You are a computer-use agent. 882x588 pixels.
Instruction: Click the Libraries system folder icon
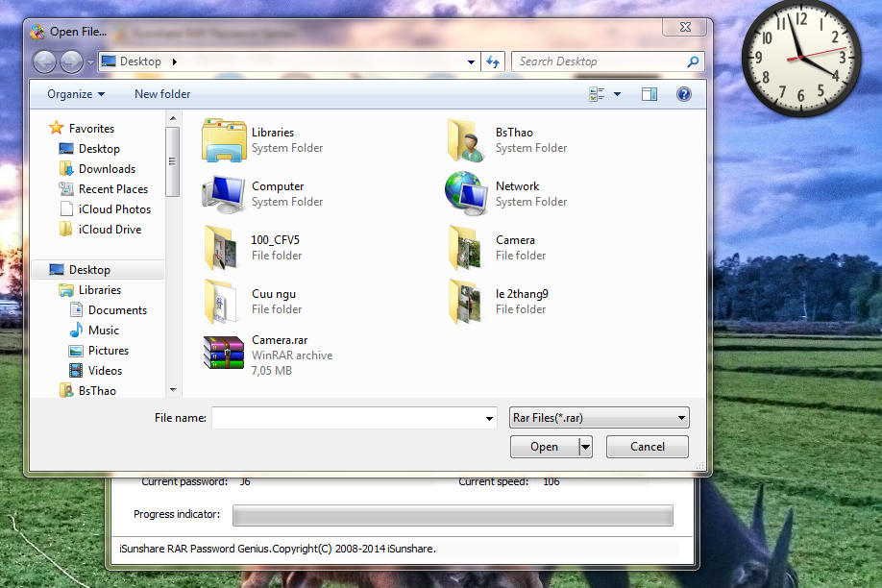(x=224, y=140)
